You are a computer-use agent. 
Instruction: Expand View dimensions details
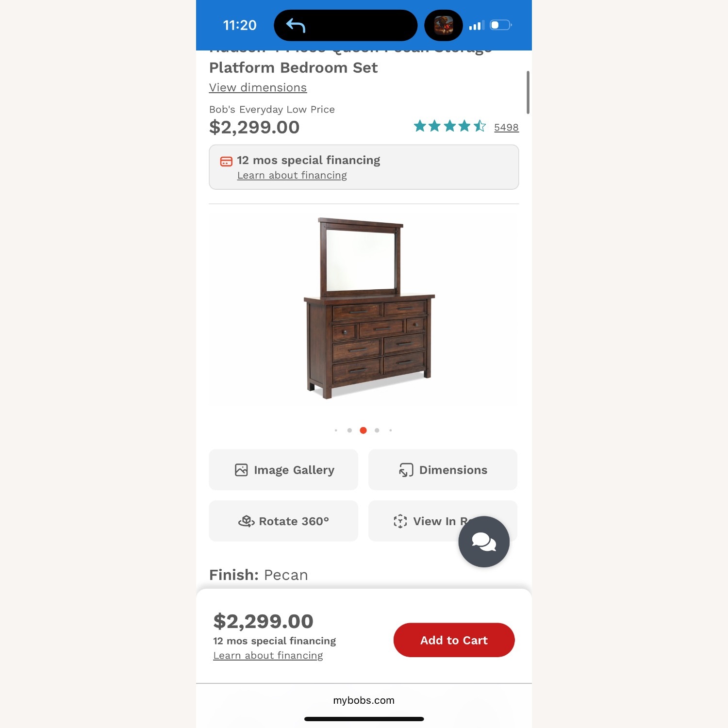point(258,87)
